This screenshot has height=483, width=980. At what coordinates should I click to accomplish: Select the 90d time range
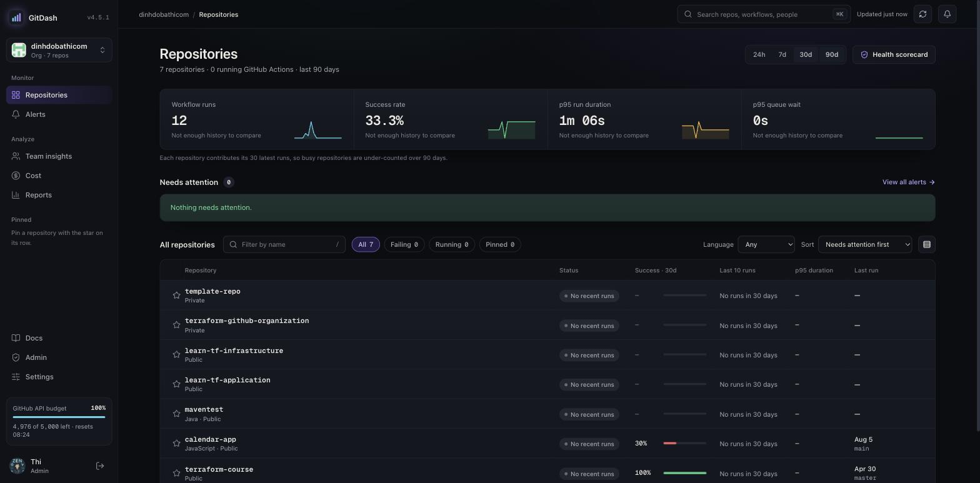tap(832, 54)
